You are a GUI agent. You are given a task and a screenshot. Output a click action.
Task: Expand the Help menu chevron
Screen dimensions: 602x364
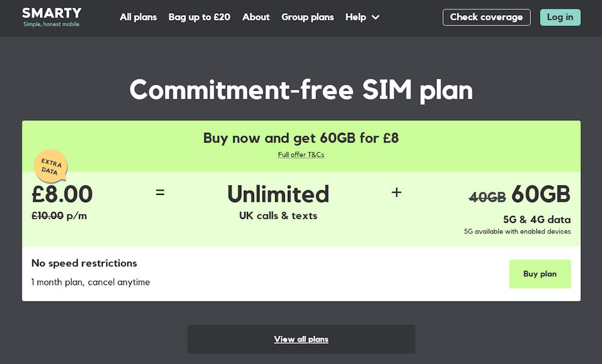(376, 17)
